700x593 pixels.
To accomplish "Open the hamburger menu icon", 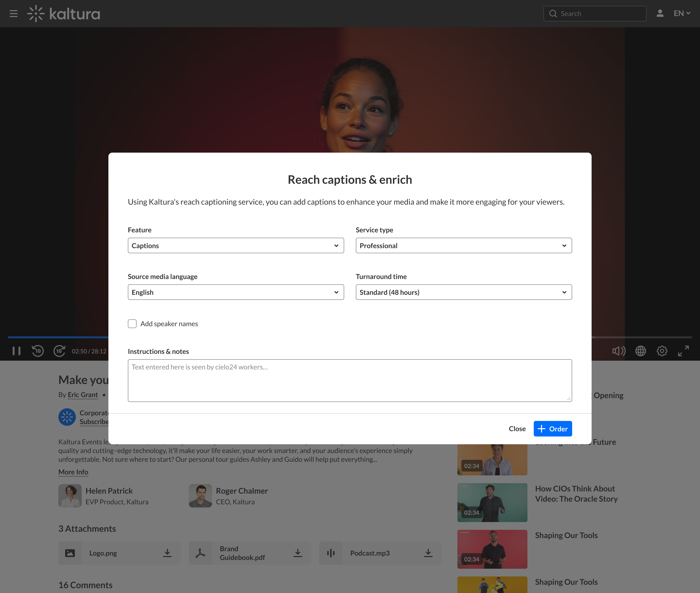I will point(13,14).
